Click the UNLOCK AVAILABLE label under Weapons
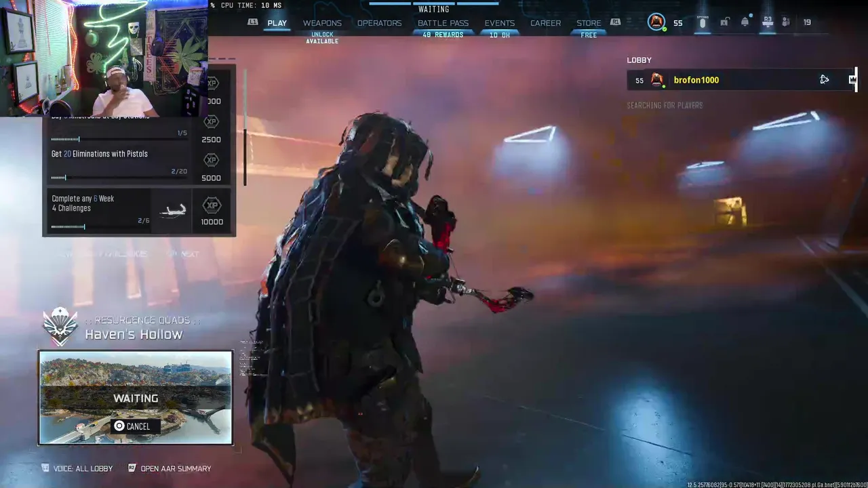This screenshot has width=868, height=488. click(x=322, y=38)
